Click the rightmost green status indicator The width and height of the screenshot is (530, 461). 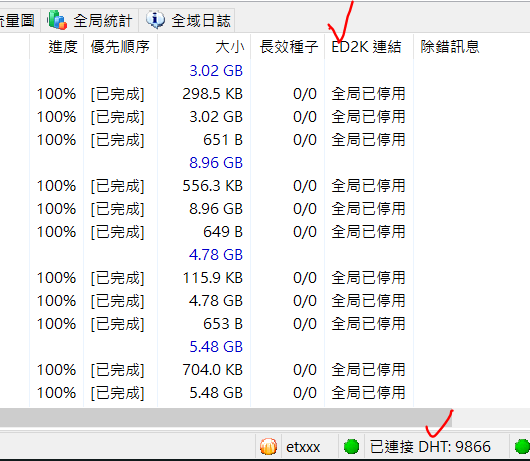coord(522,446)
